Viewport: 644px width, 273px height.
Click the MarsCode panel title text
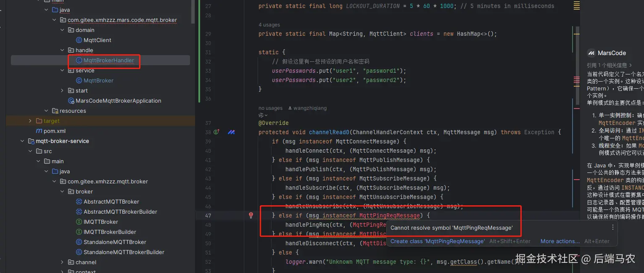click(612, 53)
